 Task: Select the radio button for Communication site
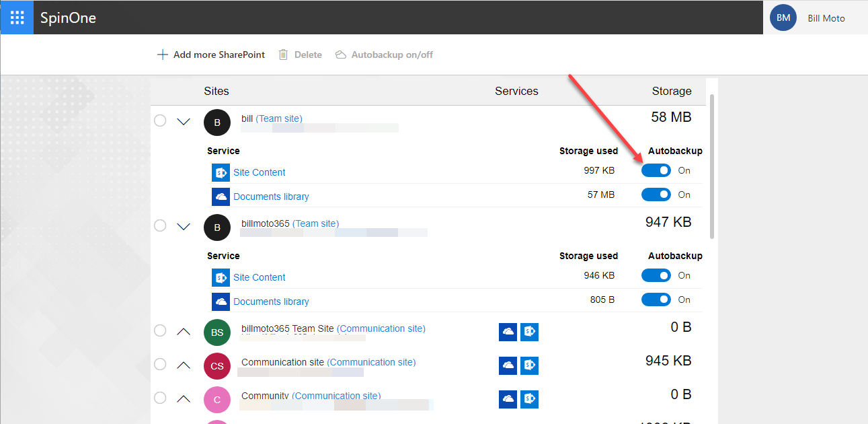point(160,364)
